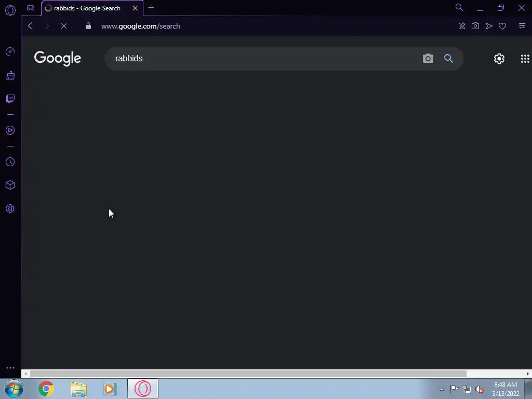View site security lock info
The image size is (532, 399).
(88, 26)
